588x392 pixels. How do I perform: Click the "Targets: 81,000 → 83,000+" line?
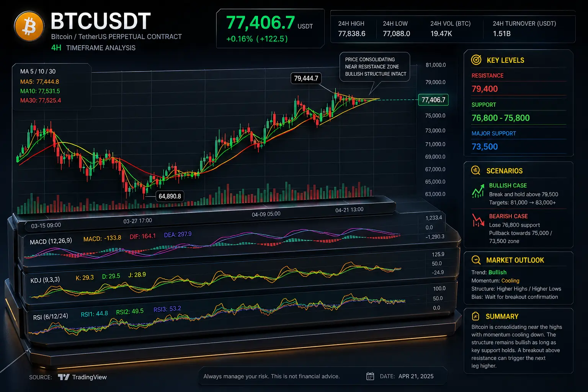click(x=523, y=203)
